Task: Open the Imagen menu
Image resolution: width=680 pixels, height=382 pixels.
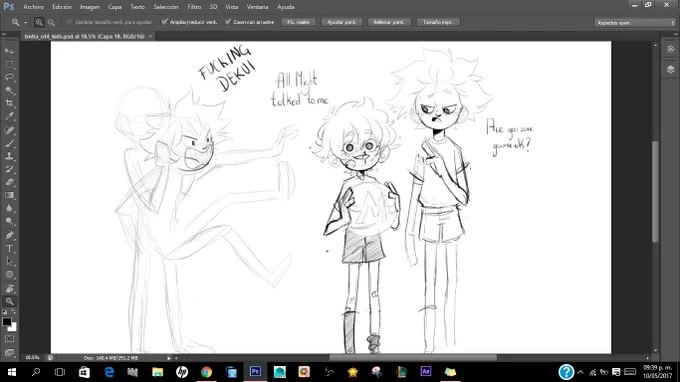Action: (x=90, y=7)
